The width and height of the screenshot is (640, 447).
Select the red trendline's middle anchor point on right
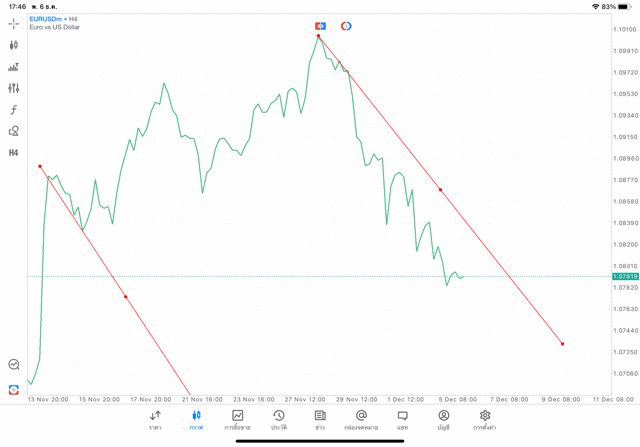pos(440,189)
